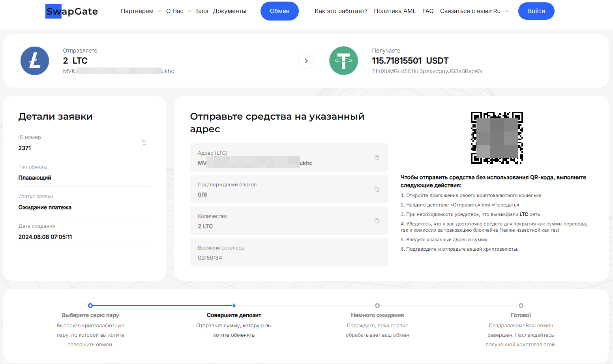Screen dimensions: 613x364
Task: Open the Блог page
Action: pos(202,11)
